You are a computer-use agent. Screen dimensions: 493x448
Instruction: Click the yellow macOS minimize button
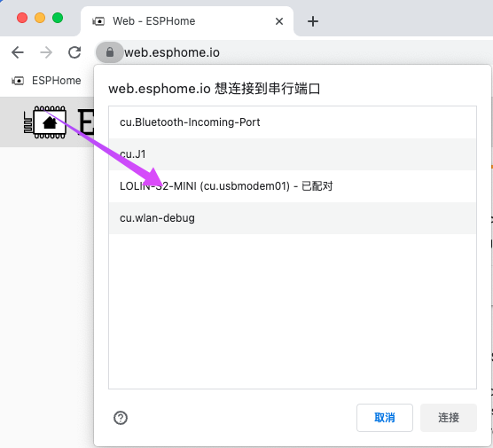point(40,18)
